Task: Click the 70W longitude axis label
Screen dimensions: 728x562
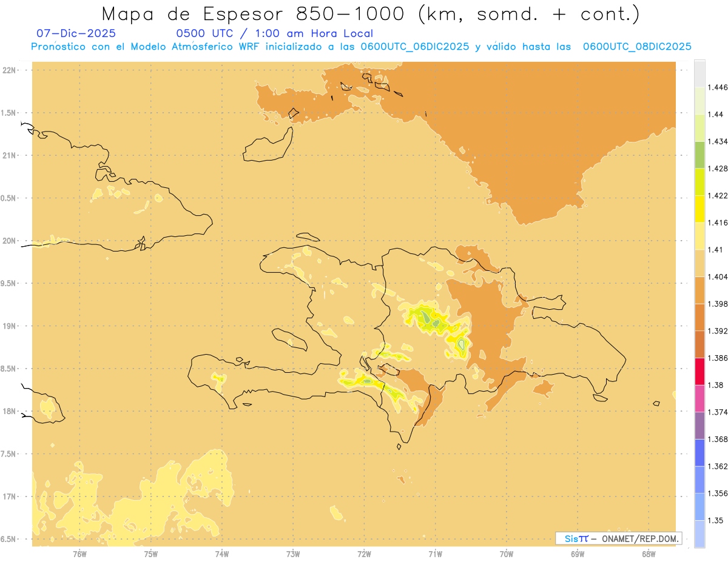Action: 506,554
